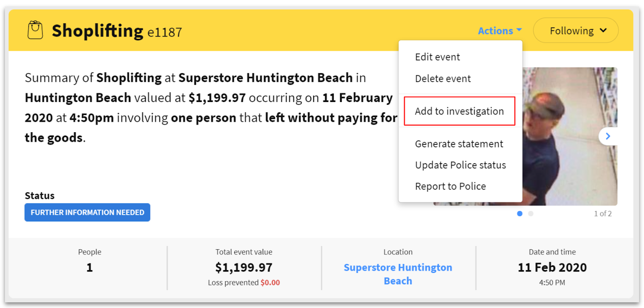The image size is (644, 308).
Task: Open the Following dropdown
Action: click(x=576, y=31)
